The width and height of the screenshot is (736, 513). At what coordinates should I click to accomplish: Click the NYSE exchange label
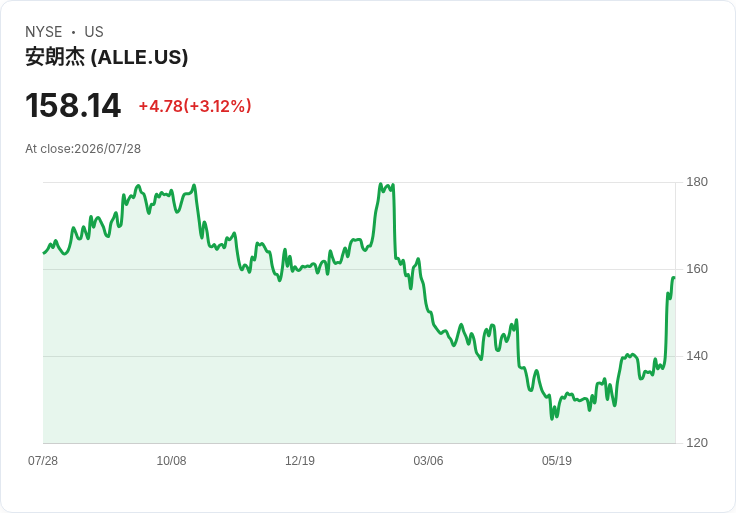click(x=44, y=32)
